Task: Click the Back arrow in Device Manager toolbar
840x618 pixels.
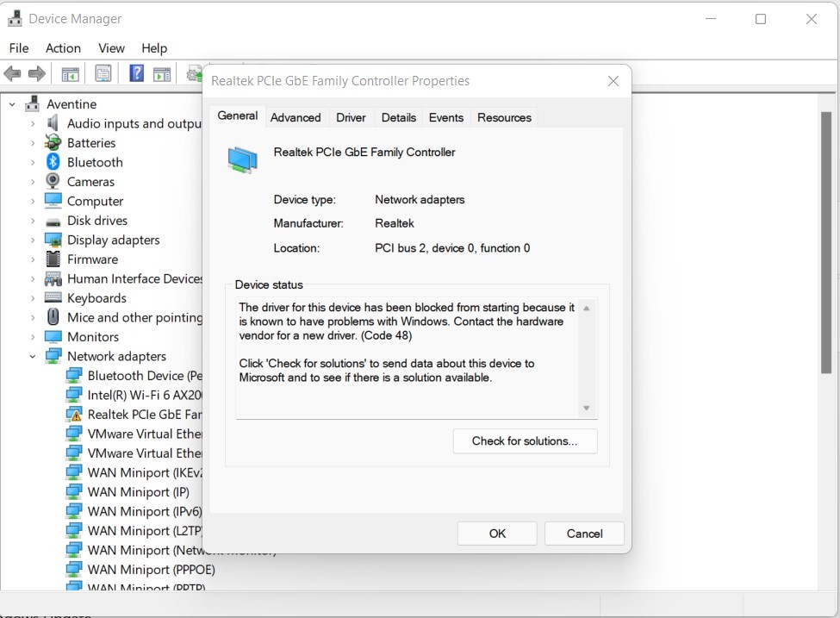Action: click(x=12, y=73)
